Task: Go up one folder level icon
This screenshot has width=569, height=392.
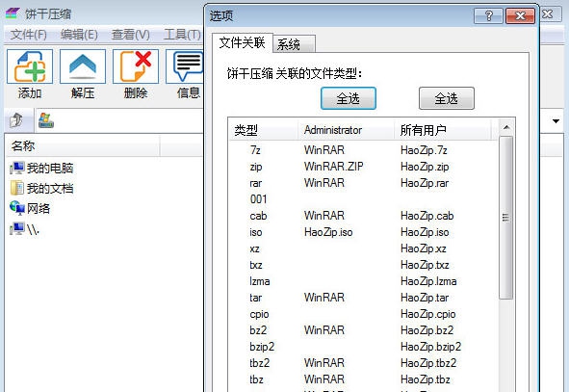Action: [16, 120]
